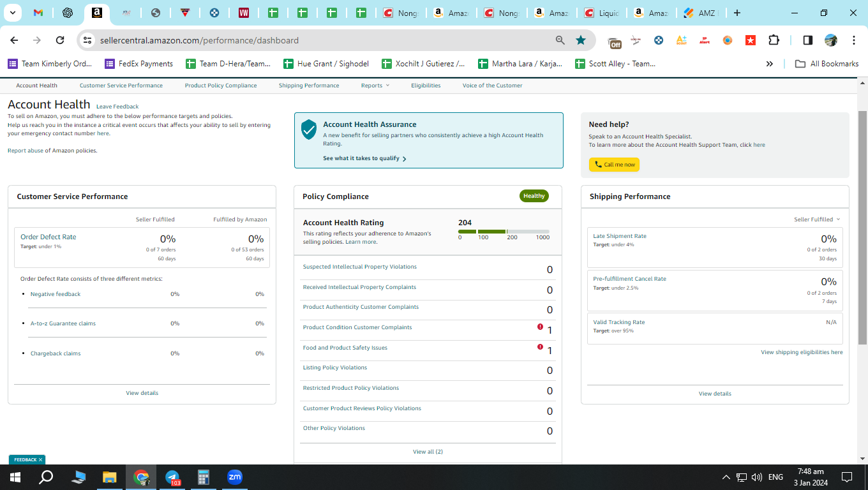
Task: Click the Account Health Assurance shield icon
Action: point(309,130)
